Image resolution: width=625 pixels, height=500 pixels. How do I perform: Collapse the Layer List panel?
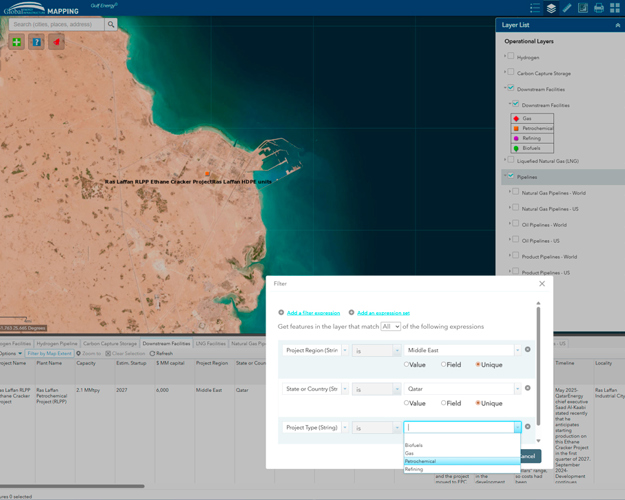tap(617, 25)
